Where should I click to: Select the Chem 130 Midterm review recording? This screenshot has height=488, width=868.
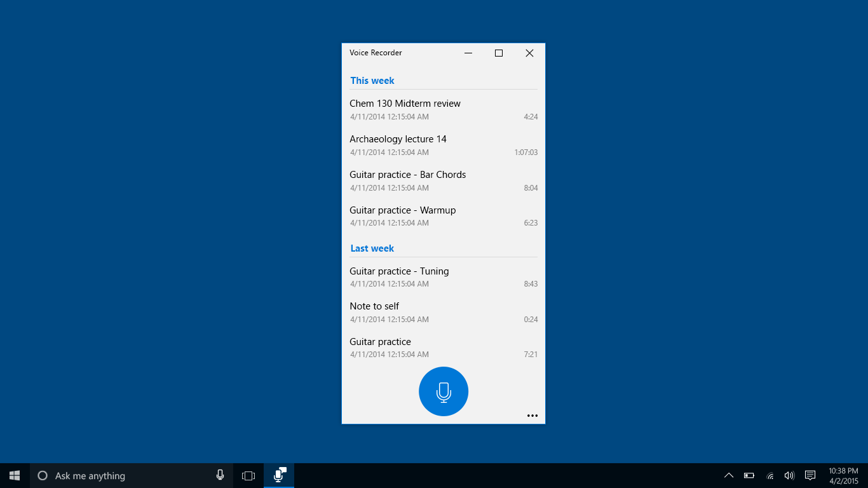pos(443,109)
